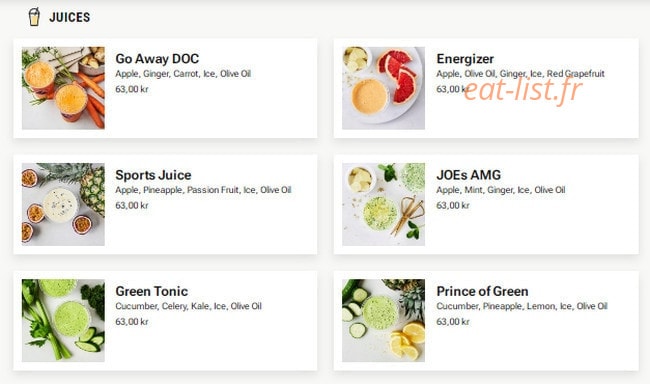This screenshot has width=650, height=384.
Task: Click the JUICES section heading
Action: 70,17
